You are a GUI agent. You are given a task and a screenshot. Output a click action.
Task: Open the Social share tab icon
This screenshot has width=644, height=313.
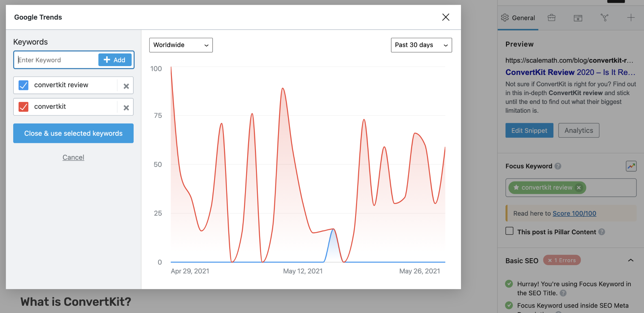pyautogui.click(x=604, y=18)
